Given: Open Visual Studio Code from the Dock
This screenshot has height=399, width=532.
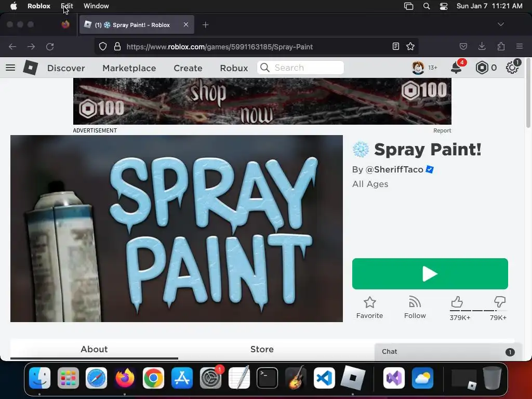Looking at the screenshot, I should pyautogui.click(x=324, y=378).
